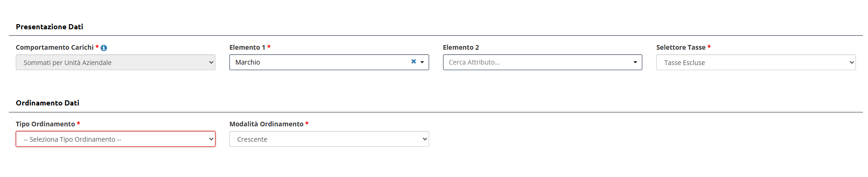The height and width of the screenshot is (177, 868).
Task: Focus the Cerca Attributo search field
Action: coord(538,62)
